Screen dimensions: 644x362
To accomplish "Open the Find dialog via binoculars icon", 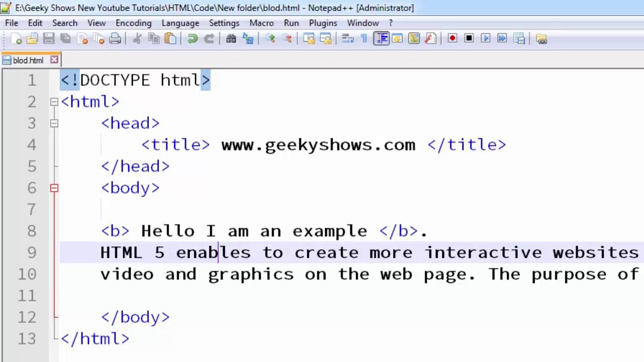I will [230, 38].
